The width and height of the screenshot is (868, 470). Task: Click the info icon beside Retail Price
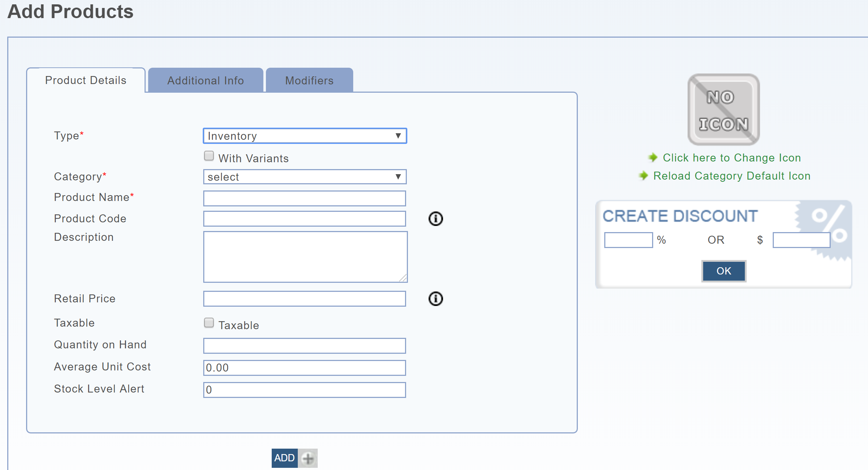point(435,299)
